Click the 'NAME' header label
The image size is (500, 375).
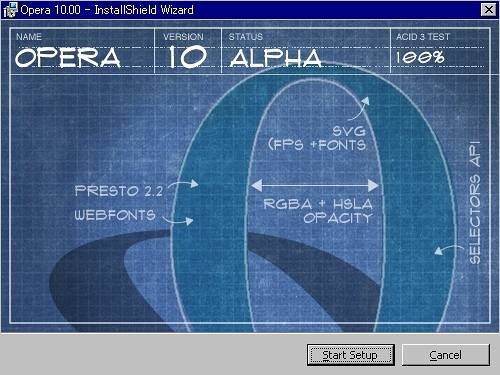[x=29, y=37]
